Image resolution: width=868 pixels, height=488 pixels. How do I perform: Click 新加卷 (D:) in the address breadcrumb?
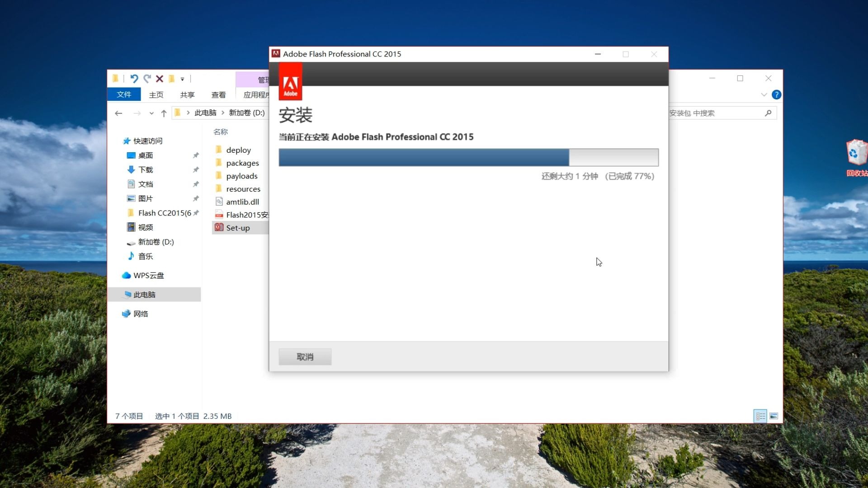pyautogui.click(x=247, y=113)
